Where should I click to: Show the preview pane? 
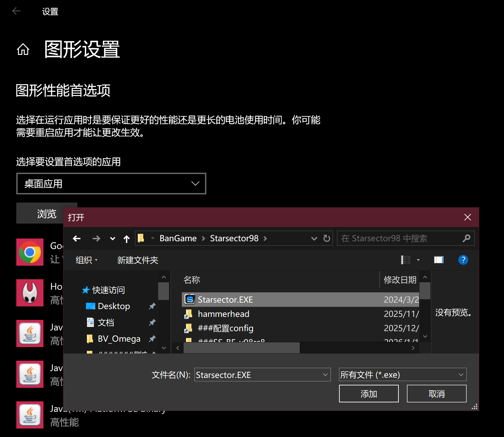tap(438, 260)
